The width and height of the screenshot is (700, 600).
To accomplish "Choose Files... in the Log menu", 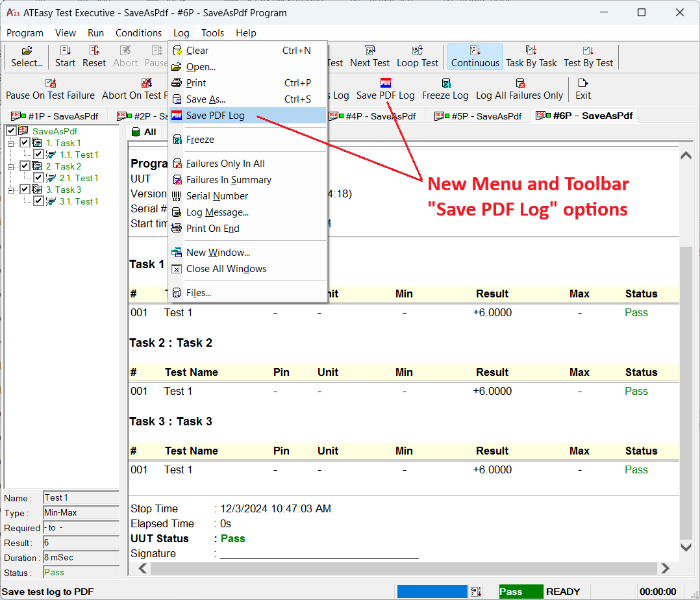I will point(248,293).
